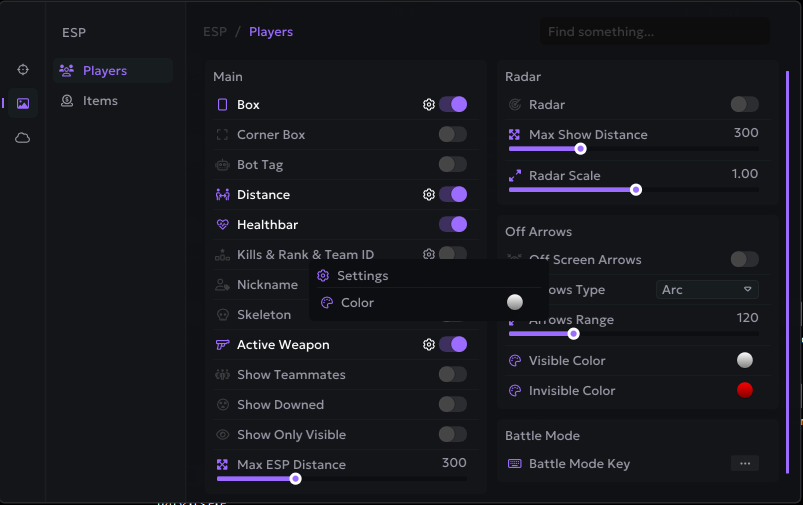Open the Players tab in ESP

[105, 71]
